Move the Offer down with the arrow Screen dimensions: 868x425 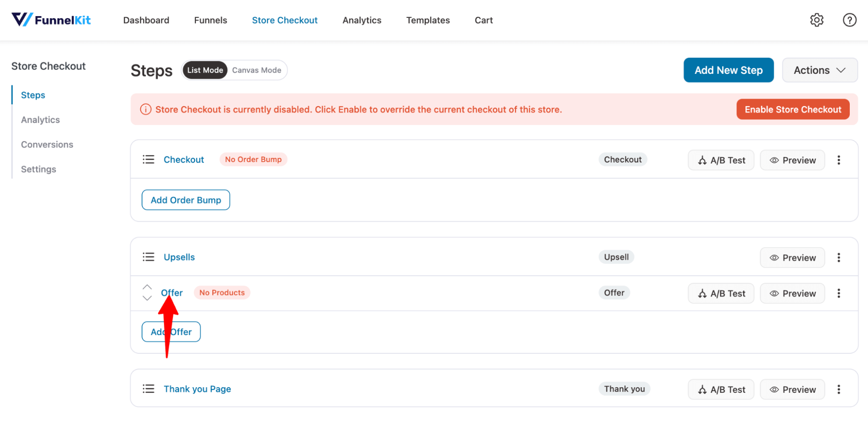point(147,298)
